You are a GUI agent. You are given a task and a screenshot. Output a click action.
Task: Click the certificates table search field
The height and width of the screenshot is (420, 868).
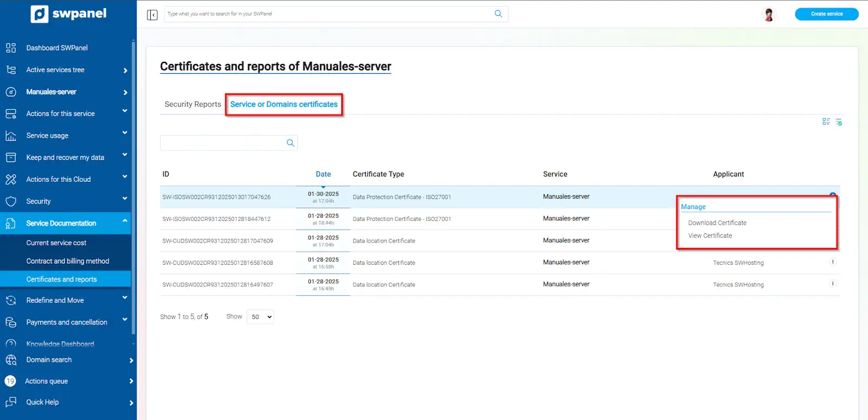[222, 143]
